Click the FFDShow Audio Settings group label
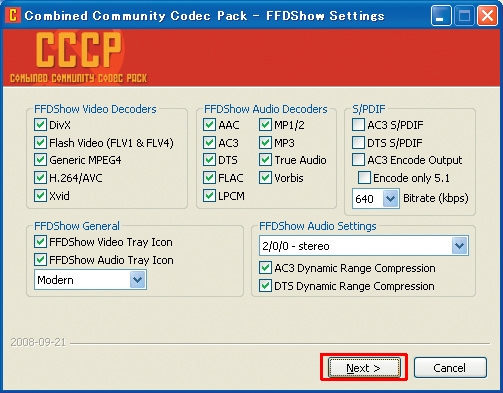This screenshot has width=503, height=393. point(318,226)
